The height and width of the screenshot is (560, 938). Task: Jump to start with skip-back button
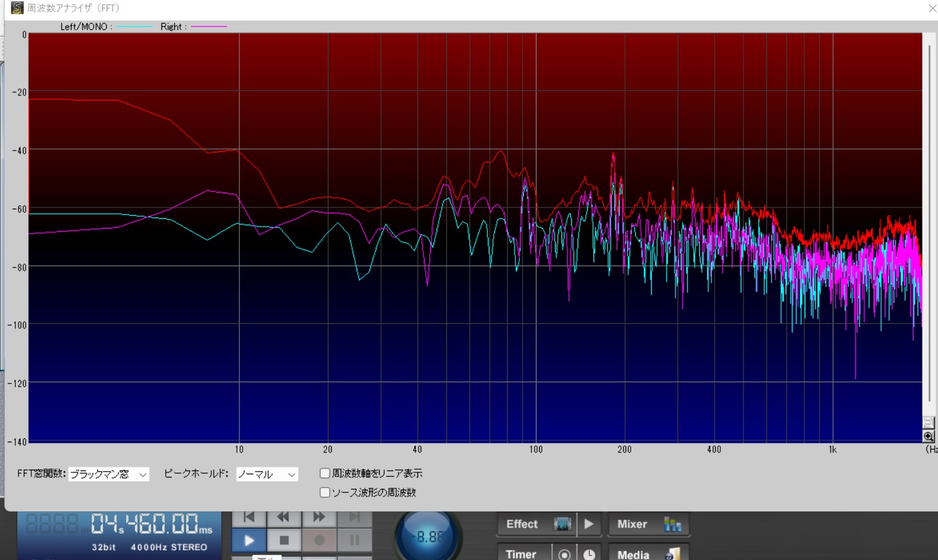pos(249,517)
